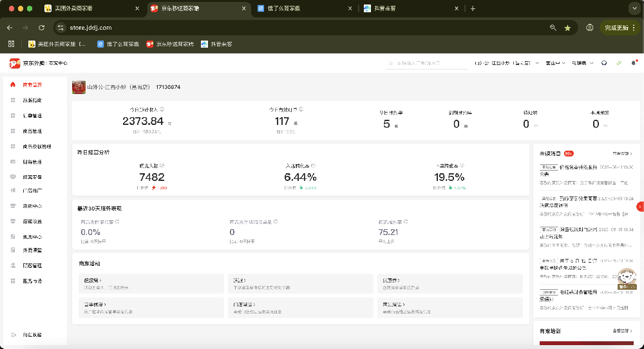Open the 查看全部 link in the unread messages panel
The image size is (644, 349).
coord(622,154)
